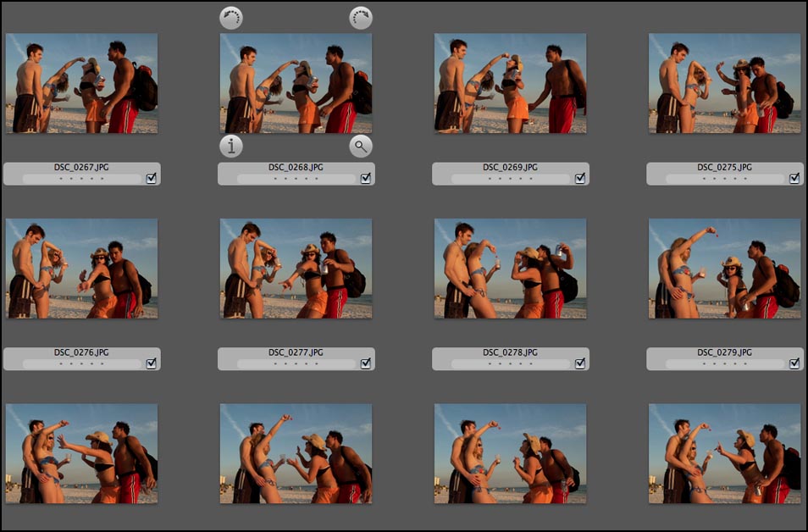Click the DSC_0278.JPG file name label
The height and width of the screenshot is (532, 808).
pos(510,352)
